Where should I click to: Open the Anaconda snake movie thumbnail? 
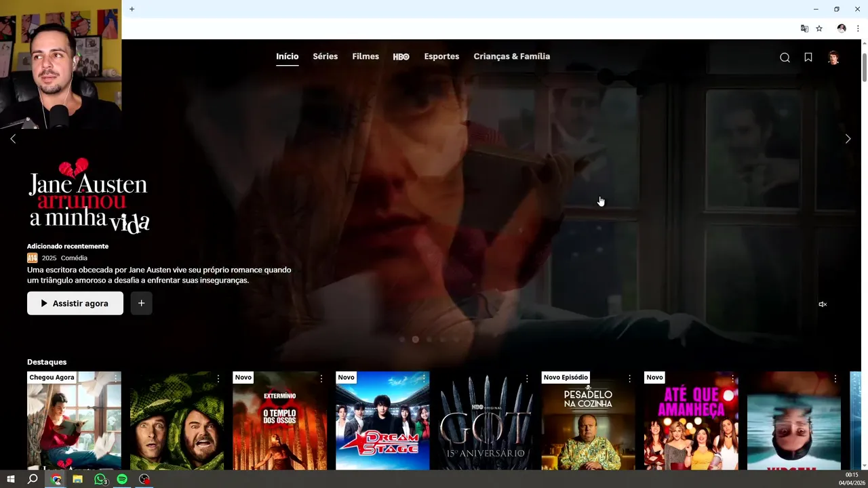(x=177, y=420)
